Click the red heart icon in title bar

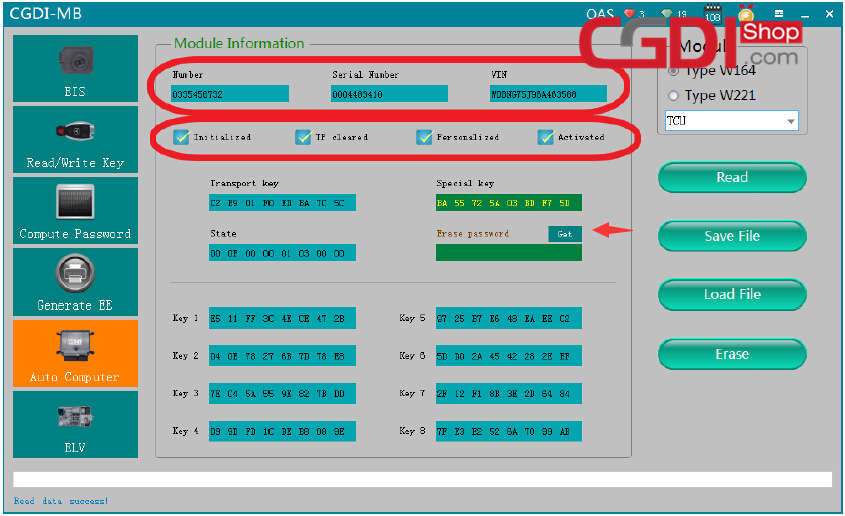tap(630, 14)
